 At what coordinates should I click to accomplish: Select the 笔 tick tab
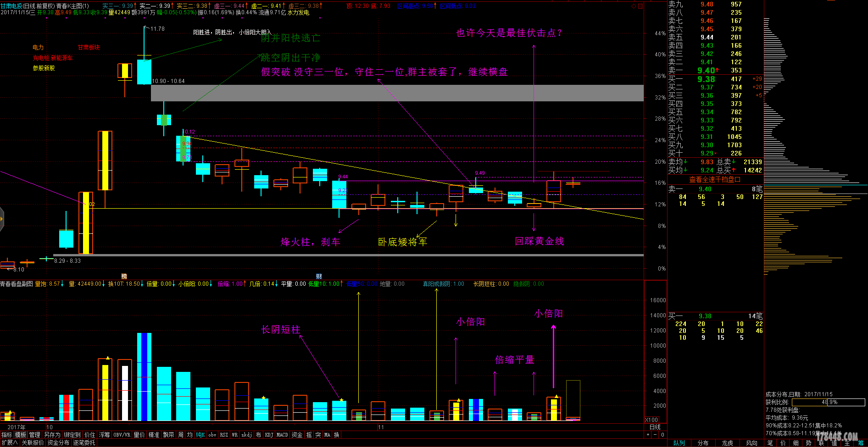[770, 443]
